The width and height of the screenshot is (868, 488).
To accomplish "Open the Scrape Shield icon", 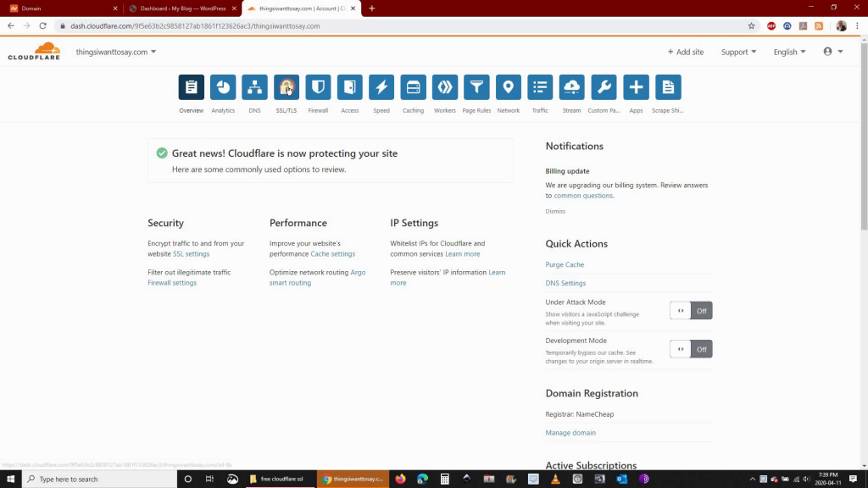I will [x=668, y=87].
